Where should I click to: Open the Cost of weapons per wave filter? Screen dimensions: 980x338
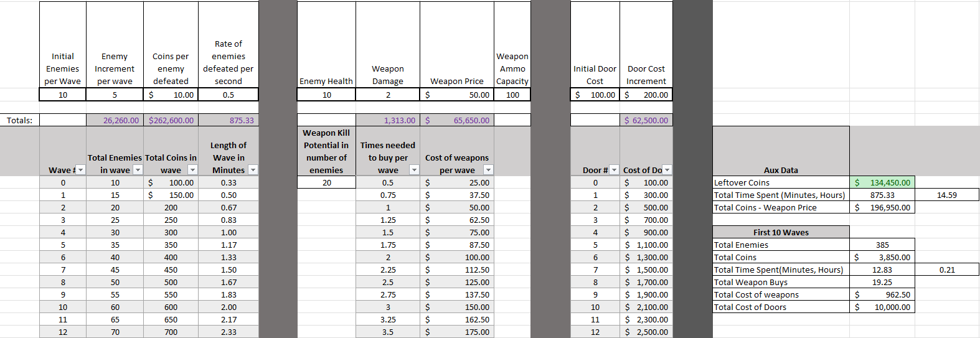click(488, 170)
